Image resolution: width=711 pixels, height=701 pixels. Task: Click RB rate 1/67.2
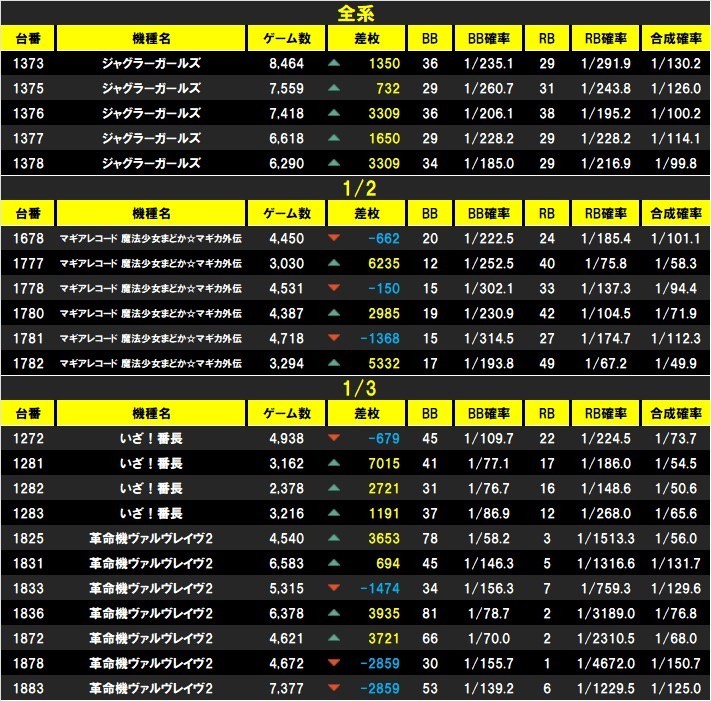(606, 363)
